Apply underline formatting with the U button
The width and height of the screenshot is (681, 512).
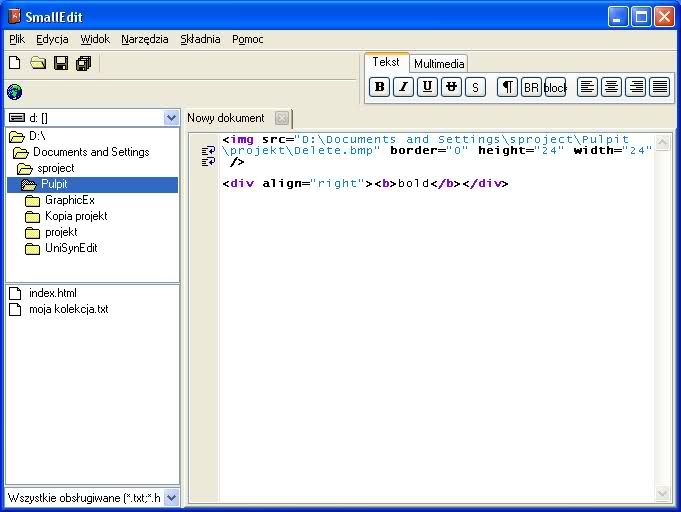[x=427, y=87]
